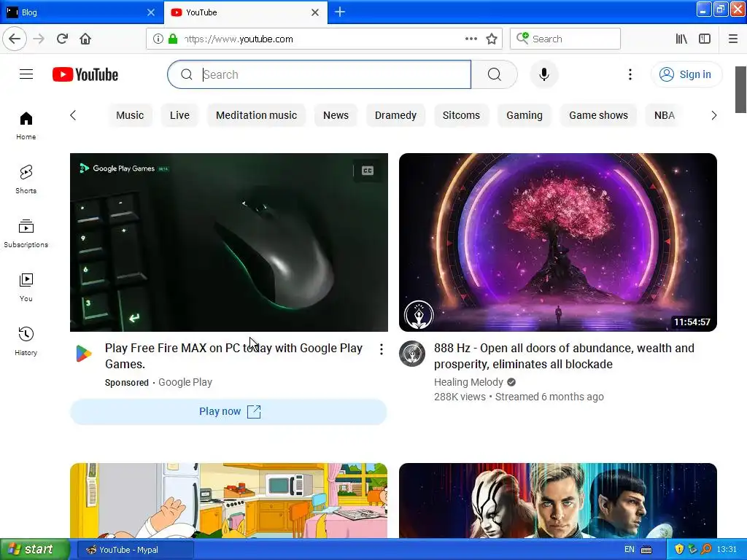Select the Game shows chip
The height and width of the screenshot is (560, 747).
tap(598, 115)
